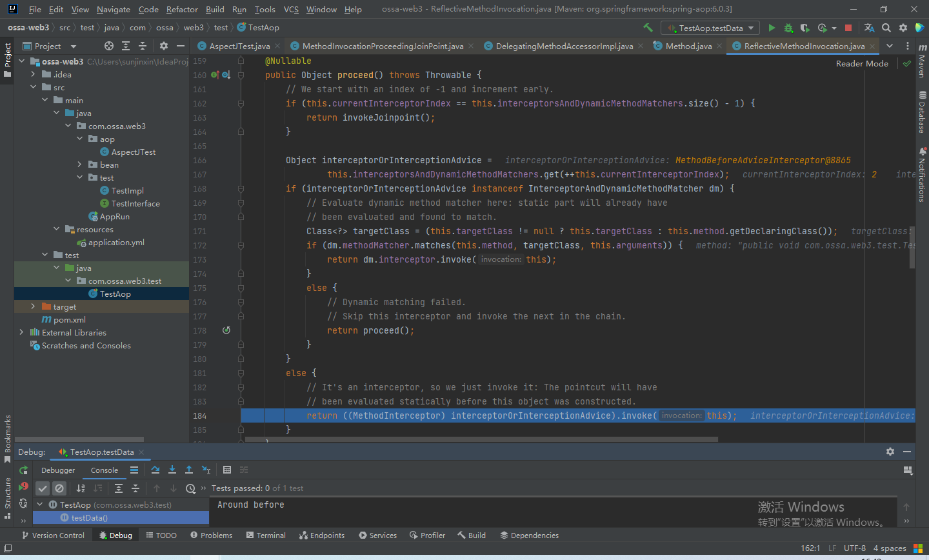Expand External Libraries node
This screenshot has height=560, width=929.
[21, 332]
